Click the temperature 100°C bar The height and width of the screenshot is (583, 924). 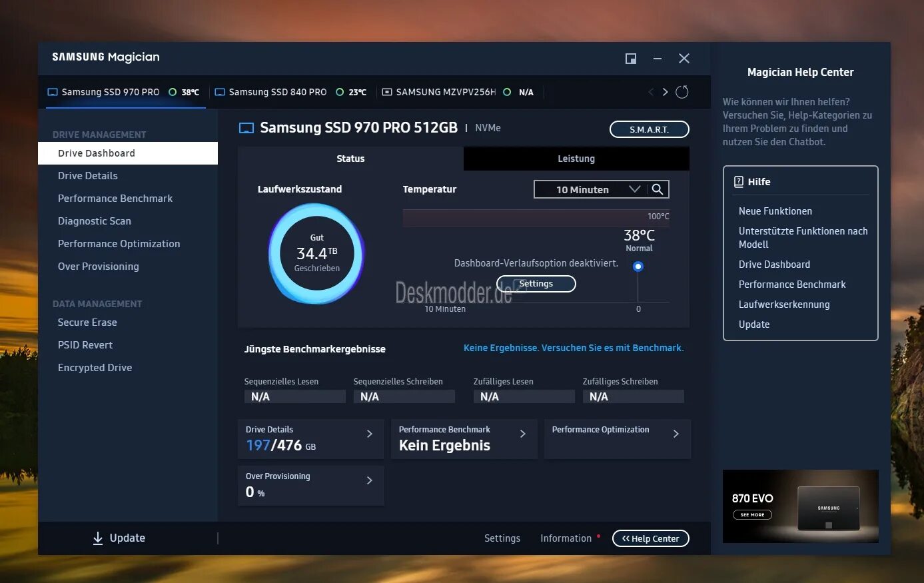(536, 218)
